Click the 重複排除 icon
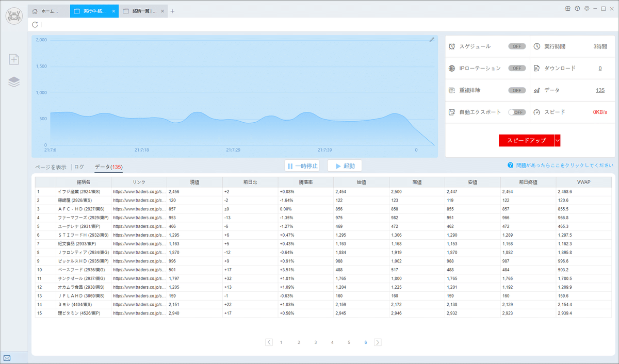 click(x=452, y=90)
